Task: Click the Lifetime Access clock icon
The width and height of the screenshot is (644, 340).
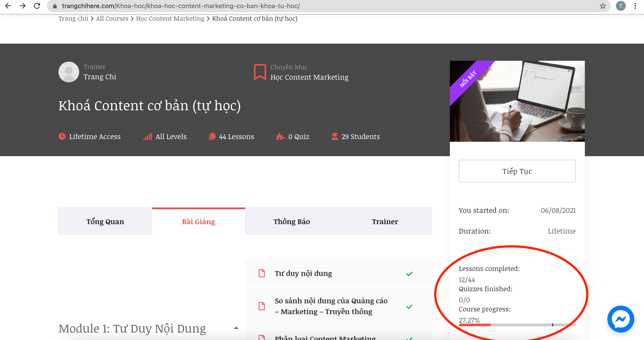Action: click(62, 137)
